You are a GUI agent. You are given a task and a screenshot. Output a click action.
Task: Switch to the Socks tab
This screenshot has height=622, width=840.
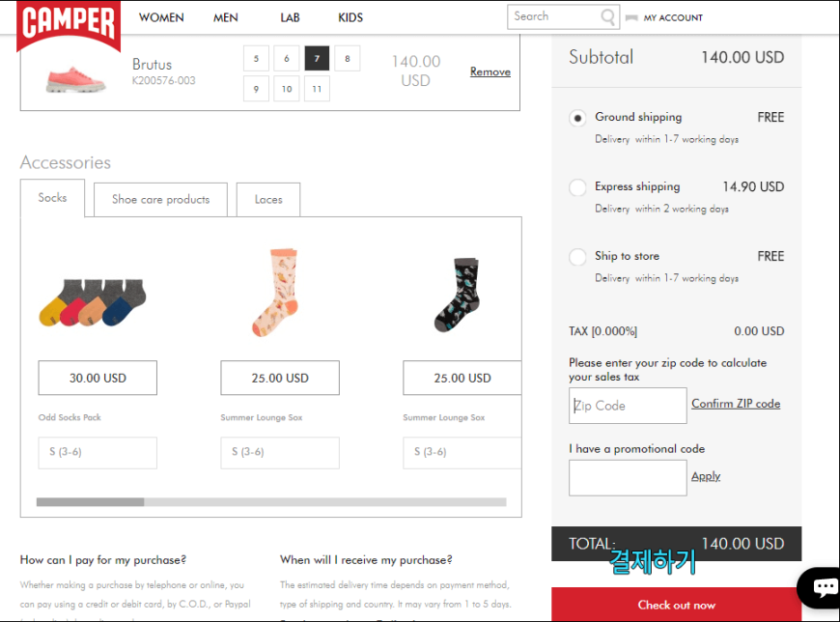point(52,198)
